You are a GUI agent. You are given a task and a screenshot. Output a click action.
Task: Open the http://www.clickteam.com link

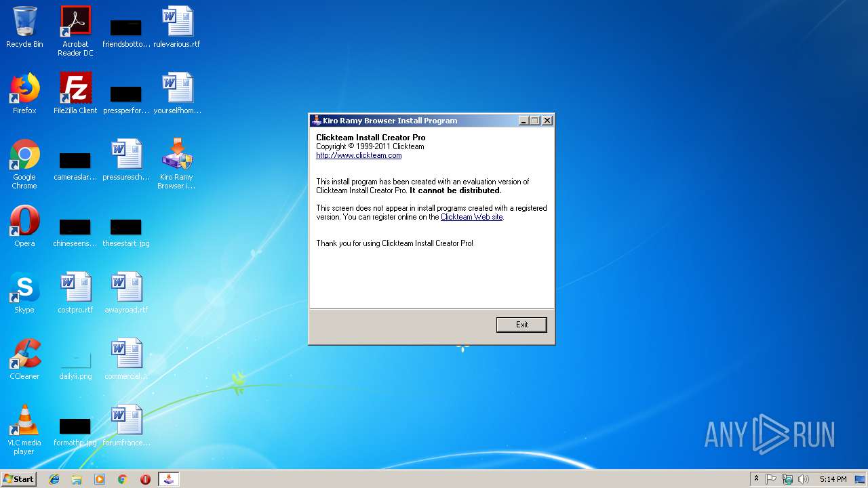(359, 155)
